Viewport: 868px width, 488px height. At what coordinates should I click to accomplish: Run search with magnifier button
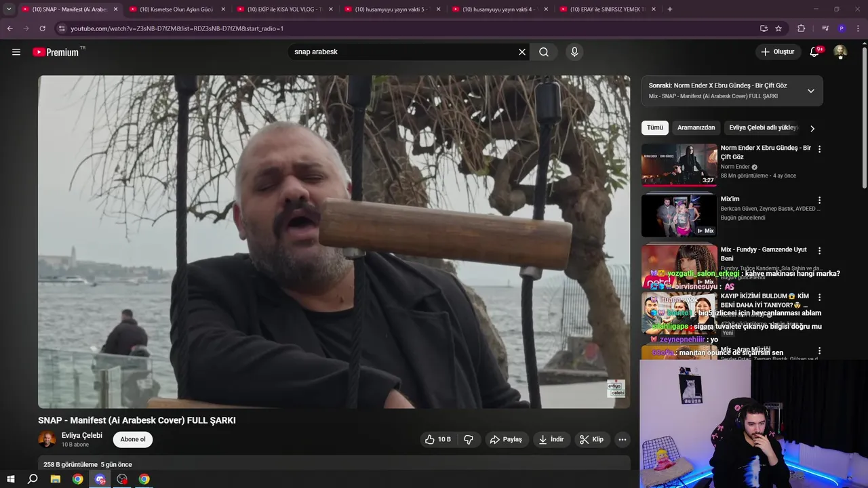544,52
